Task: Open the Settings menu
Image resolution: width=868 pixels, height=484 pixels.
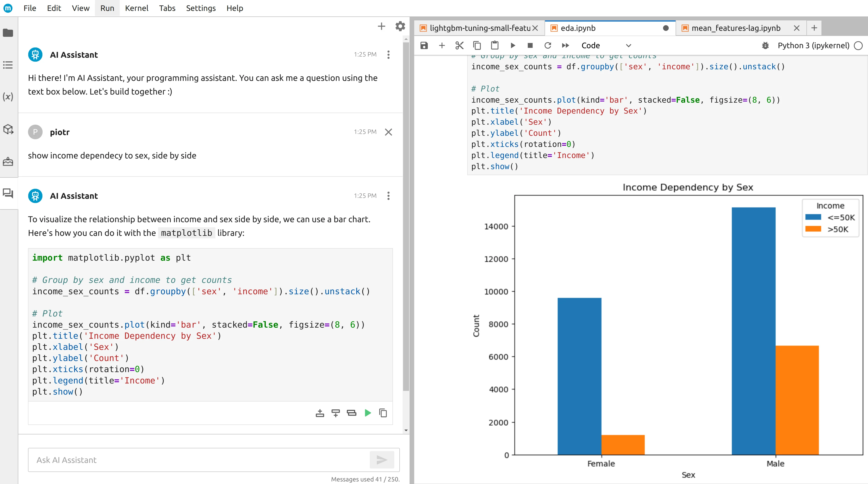Action: (x=201, y=8)
